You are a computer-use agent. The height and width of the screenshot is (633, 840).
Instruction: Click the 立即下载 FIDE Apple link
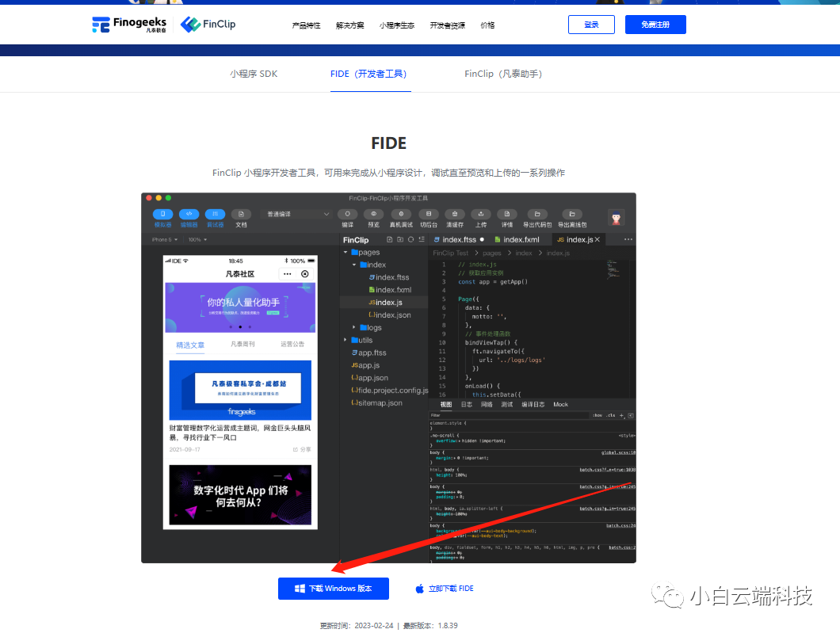pos(445,589)
